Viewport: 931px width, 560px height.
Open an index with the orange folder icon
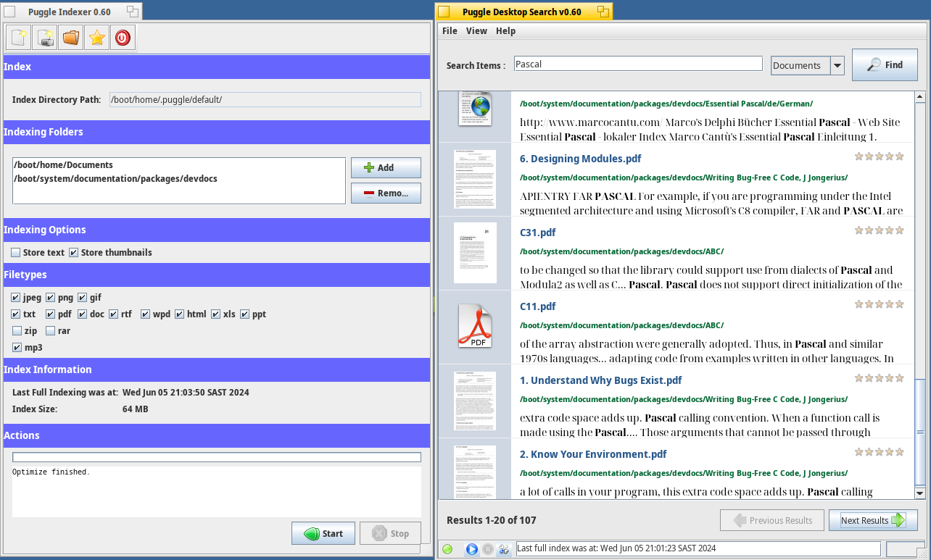(70, 38)
